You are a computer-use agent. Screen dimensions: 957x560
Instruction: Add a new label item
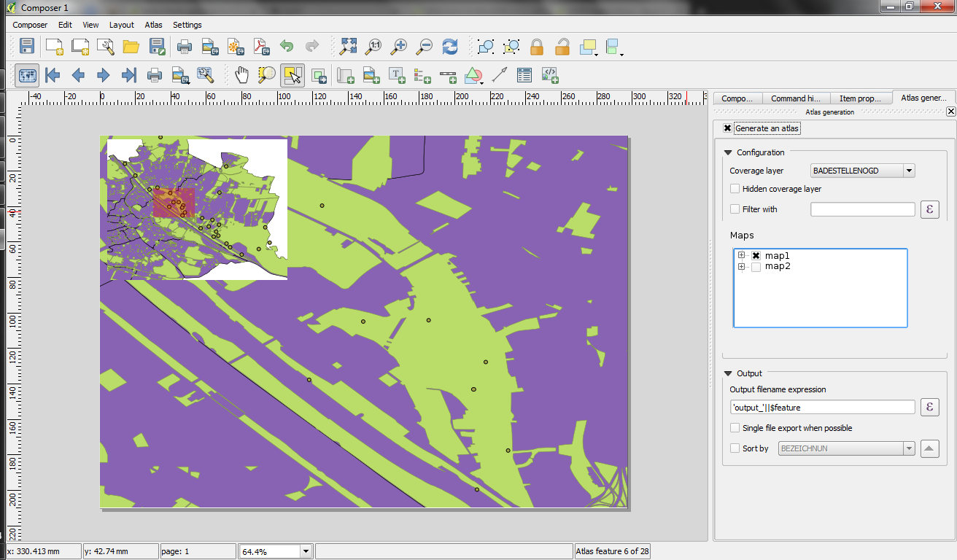point(397,74)
